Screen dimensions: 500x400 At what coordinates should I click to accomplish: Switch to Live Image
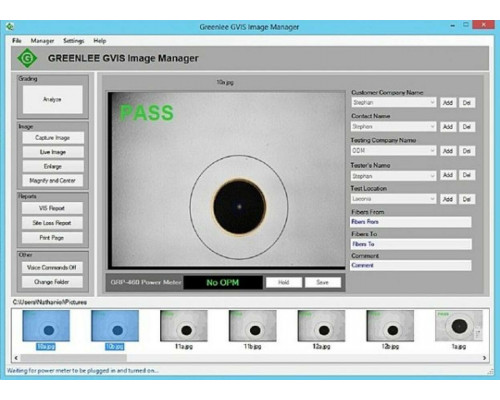(x=53, y=152)
